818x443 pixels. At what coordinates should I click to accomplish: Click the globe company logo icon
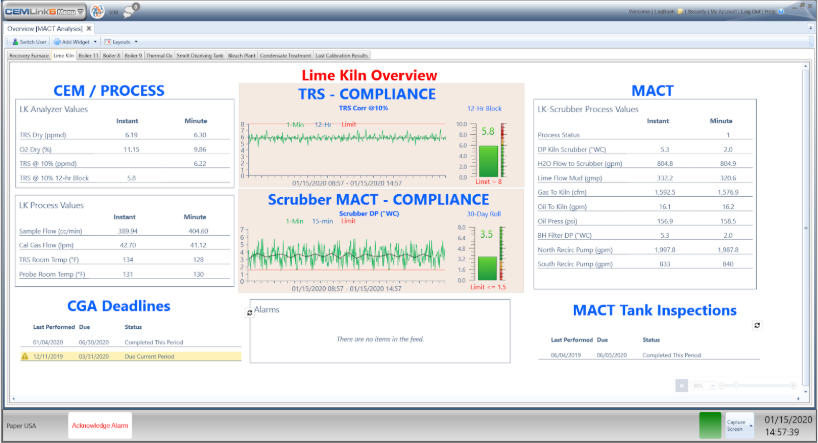point(97,11)
